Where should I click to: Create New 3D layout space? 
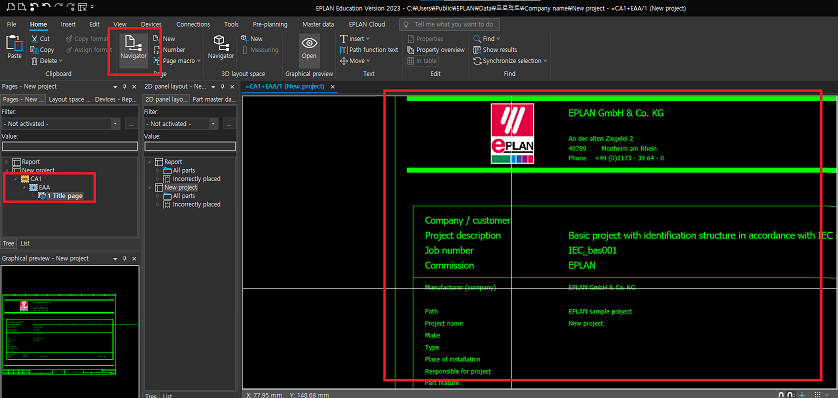(x=252, y=38)
